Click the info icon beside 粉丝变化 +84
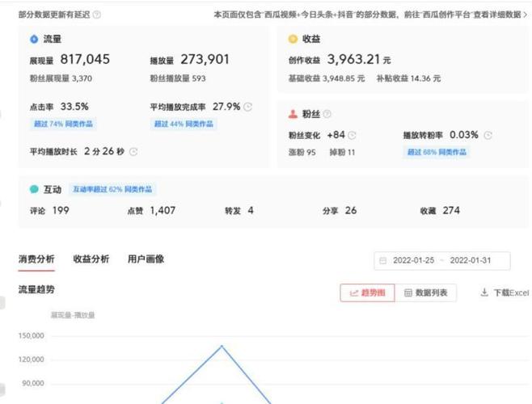This screenshot has width=532, height=404. tap(353, 136)
